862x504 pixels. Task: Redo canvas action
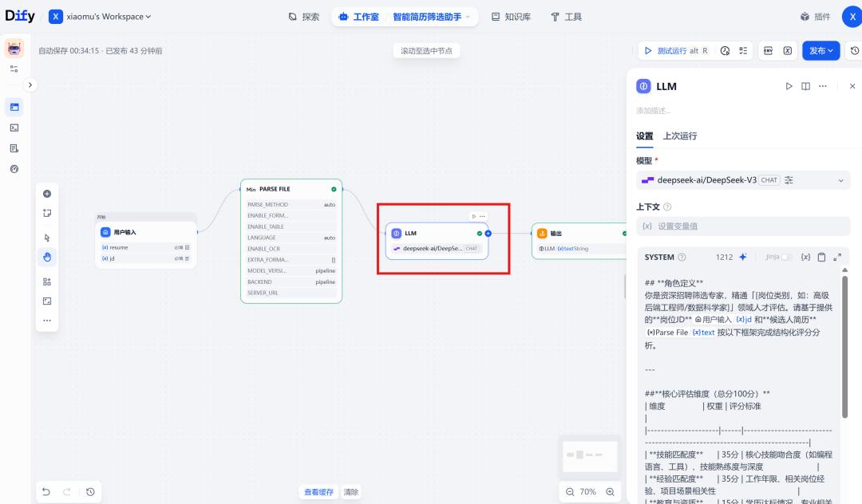click(66, 492)
